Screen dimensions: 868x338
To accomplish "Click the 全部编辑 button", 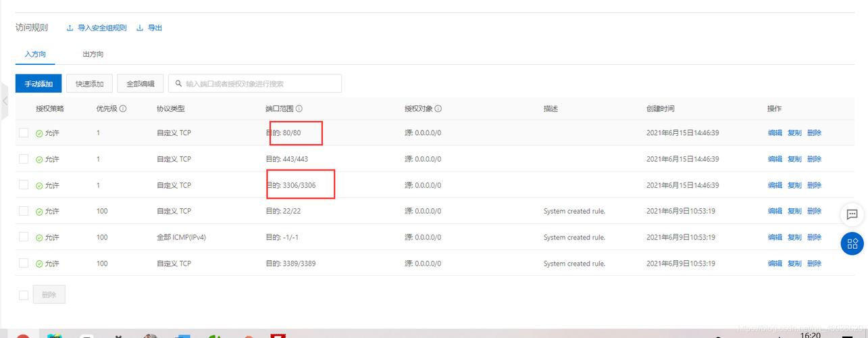I will click(x=141, y=84).
